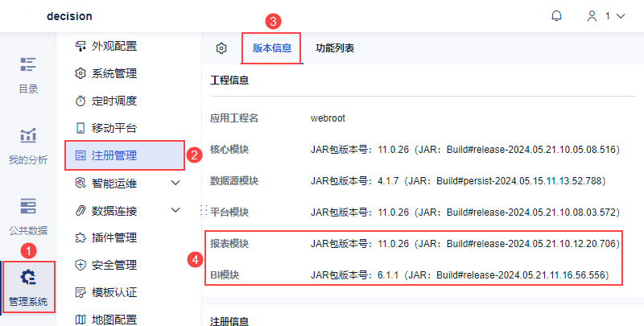Open 公共数据 sidebar icon
The height and width of the screenshot is (326, 644).
click(x=28, y=206)
